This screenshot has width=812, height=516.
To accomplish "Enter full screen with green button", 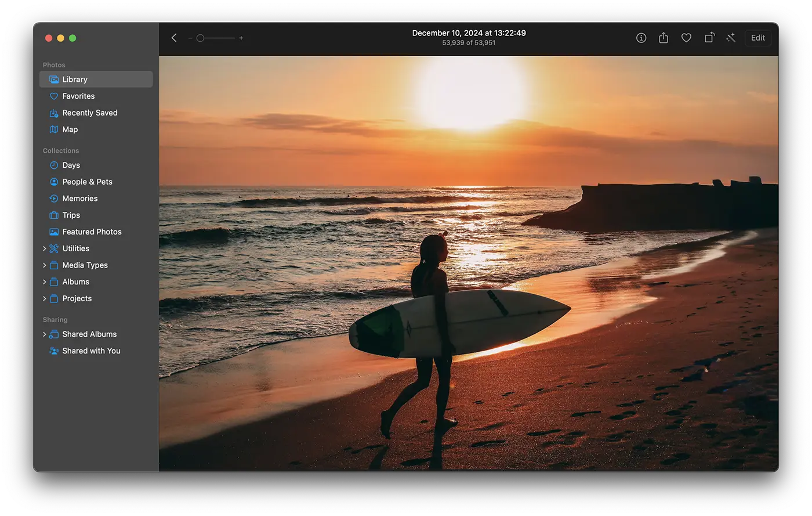I will click(72, 38).
